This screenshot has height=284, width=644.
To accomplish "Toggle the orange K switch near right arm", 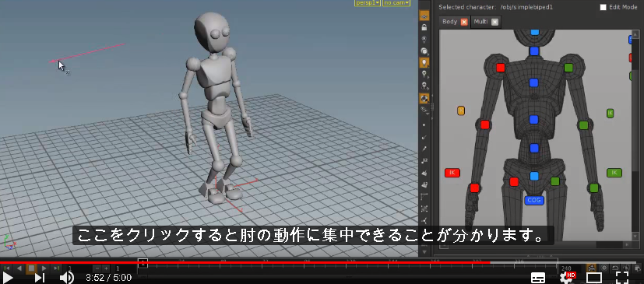I will coord(461,110).
